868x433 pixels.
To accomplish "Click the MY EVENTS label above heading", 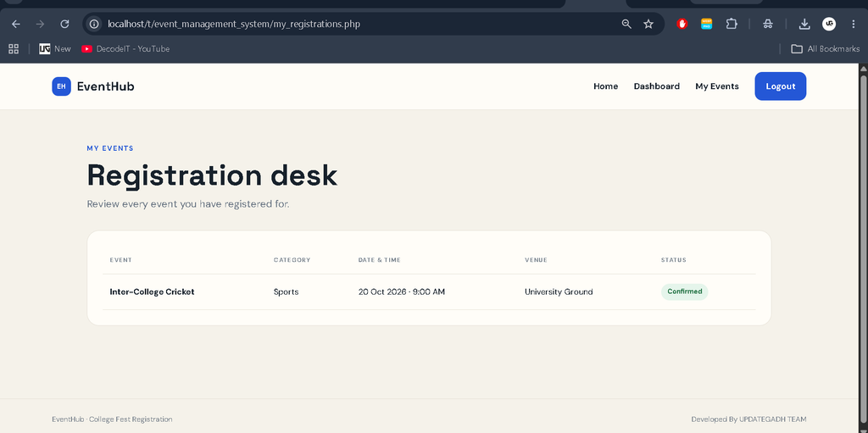I will (110, 148).
